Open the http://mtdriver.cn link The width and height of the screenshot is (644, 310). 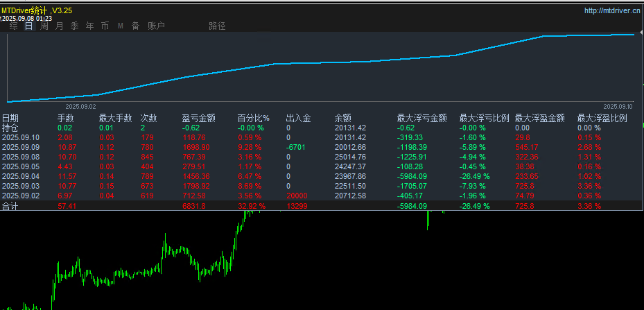[x=611, y=10]
